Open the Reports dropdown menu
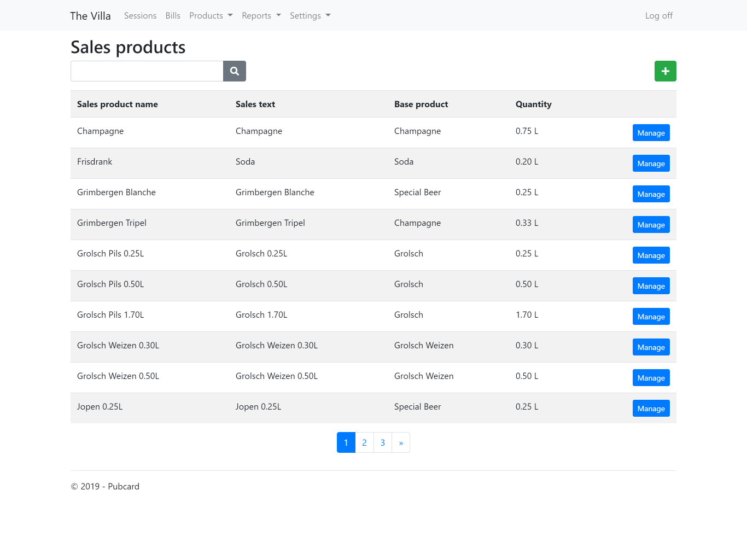Screen dimensions: 747x560 (x=261, y=15)
